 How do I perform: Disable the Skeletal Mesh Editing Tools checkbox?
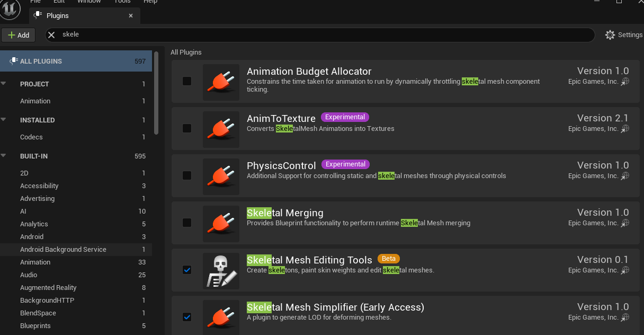187,270
